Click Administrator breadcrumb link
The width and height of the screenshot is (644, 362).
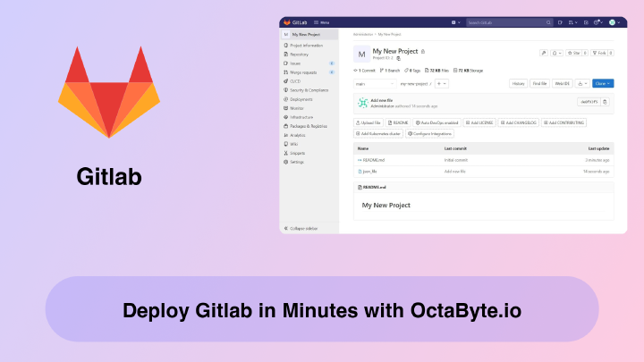(363, 35)
